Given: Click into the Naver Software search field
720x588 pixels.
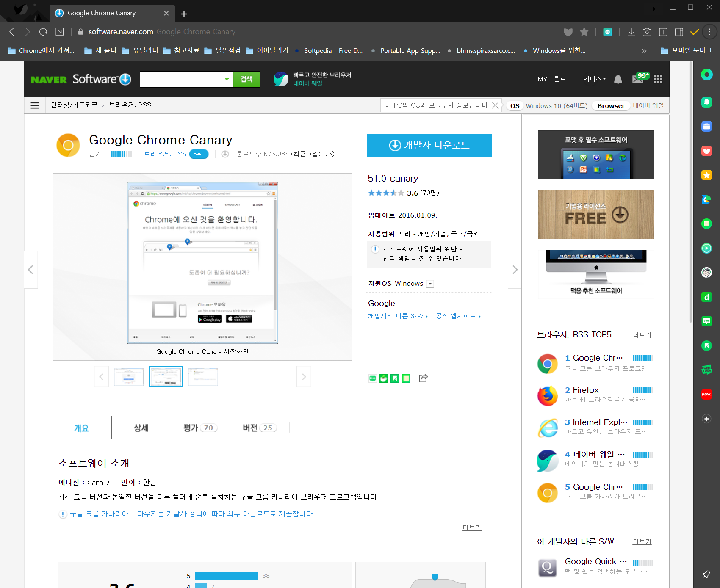Looking at the screenshot, I should tap(181, 79).
